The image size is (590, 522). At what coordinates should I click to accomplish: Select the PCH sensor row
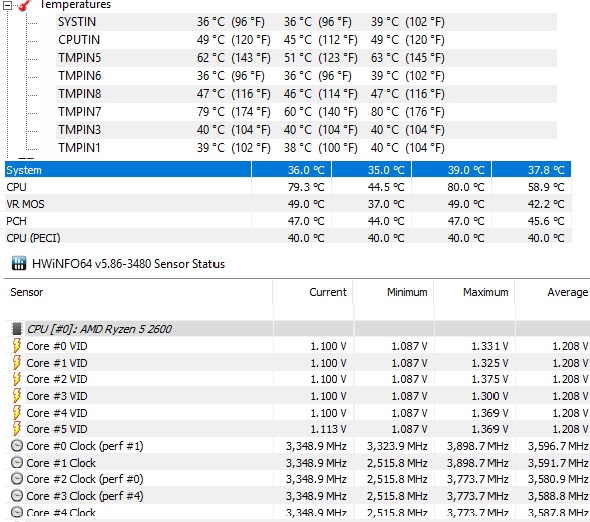coord(288,221)
